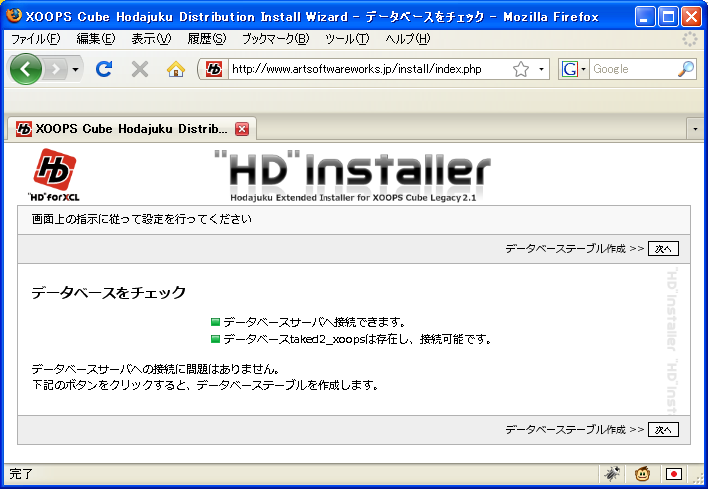The width and height of the screenshot is (708, 489).
Task: Click the loading throbber activity icon
Action: [x=689, y=39]
